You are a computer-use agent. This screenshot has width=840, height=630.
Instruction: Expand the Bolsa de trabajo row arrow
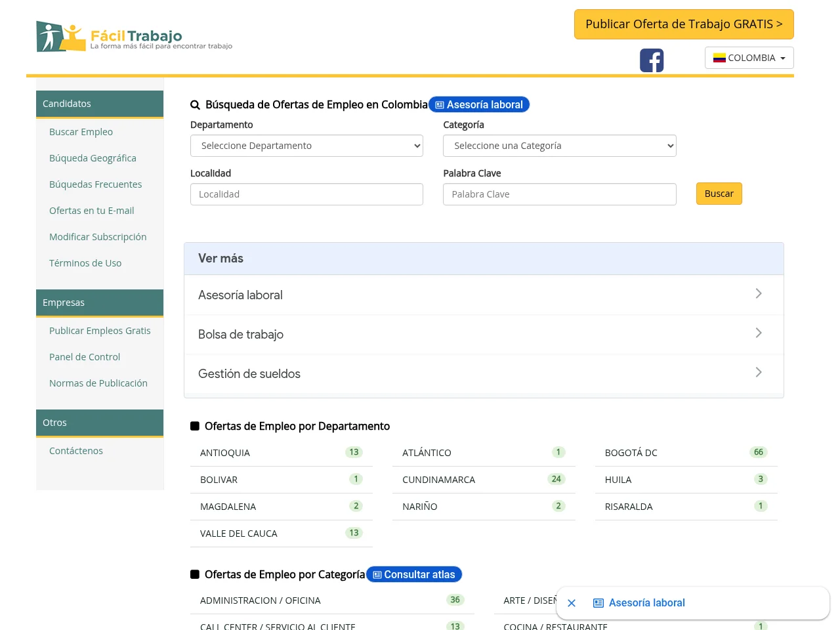[x=759, y=333]
